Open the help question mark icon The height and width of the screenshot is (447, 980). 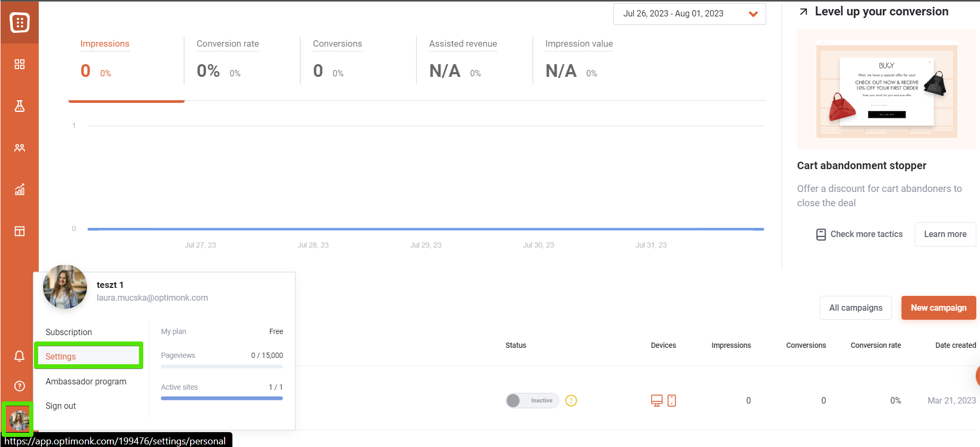click(20, 386)
